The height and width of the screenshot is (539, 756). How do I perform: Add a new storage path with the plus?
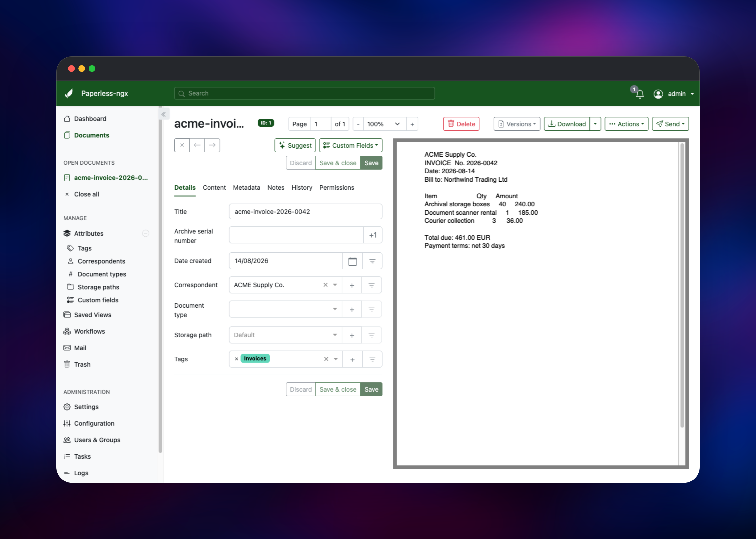pyautogui.click(x=352, y=336)
